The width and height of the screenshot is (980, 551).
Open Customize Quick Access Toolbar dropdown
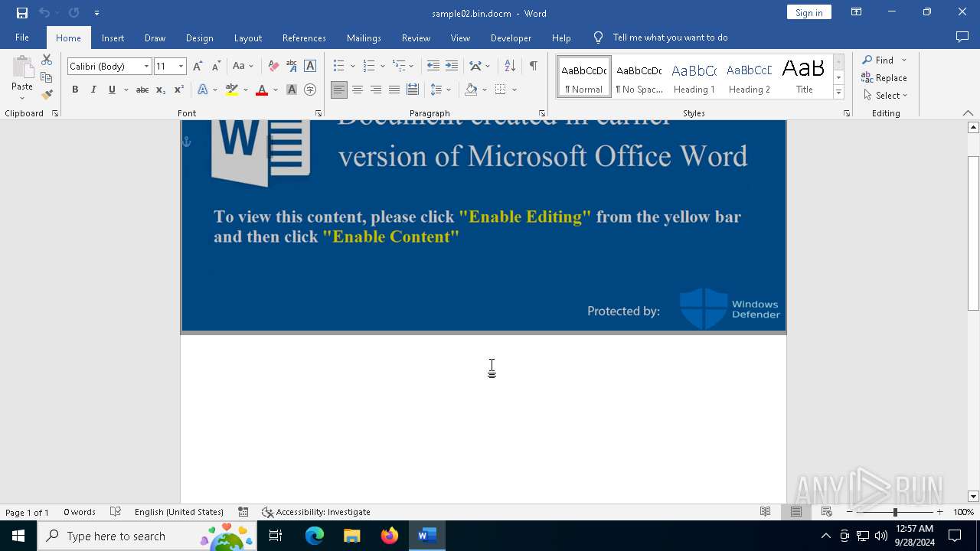[x=96, y=13]
